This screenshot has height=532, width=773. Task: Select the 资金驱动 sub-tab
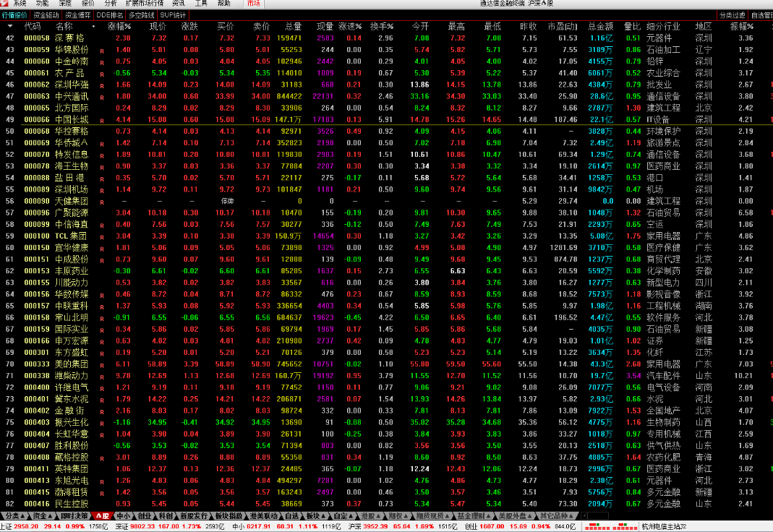(46, 15)
